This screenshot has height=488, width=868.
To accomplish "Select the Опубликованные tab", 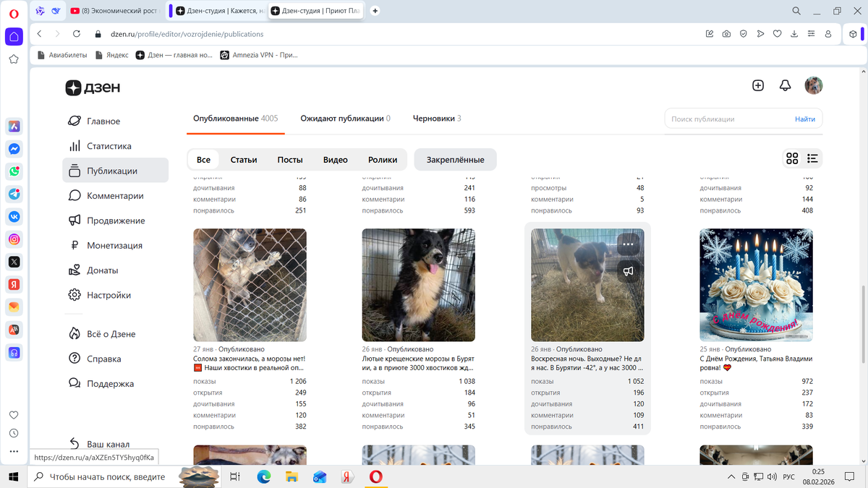I will click(235, 119).
